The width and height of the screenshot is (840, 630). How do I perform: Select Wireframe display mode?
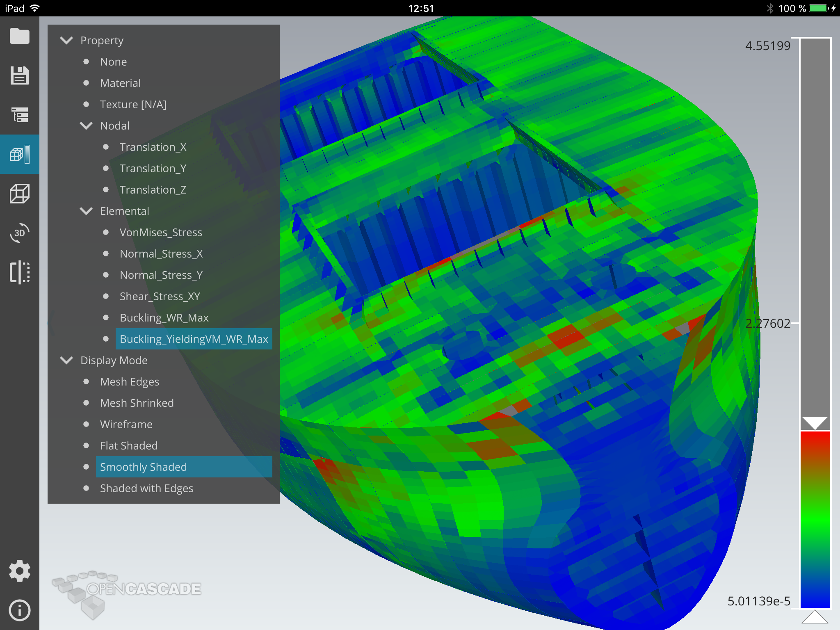(x=126, y=425)
